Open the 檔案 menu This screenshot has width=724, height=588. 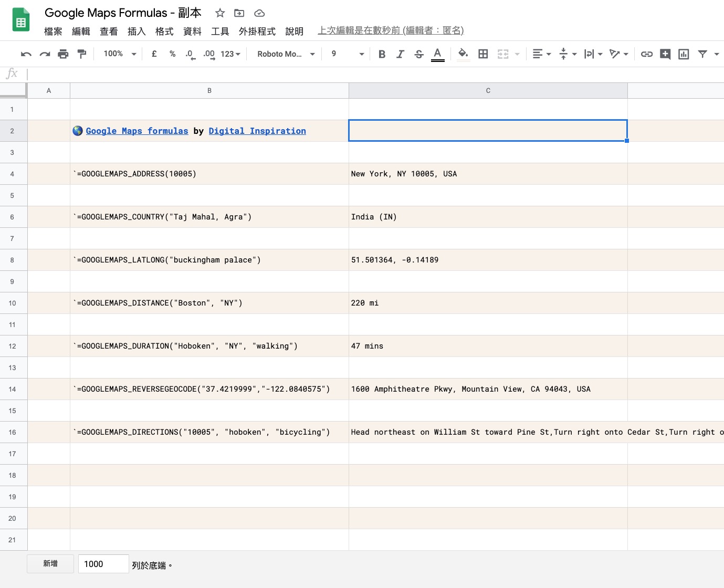pyautogui.click(x=53, y=31)
